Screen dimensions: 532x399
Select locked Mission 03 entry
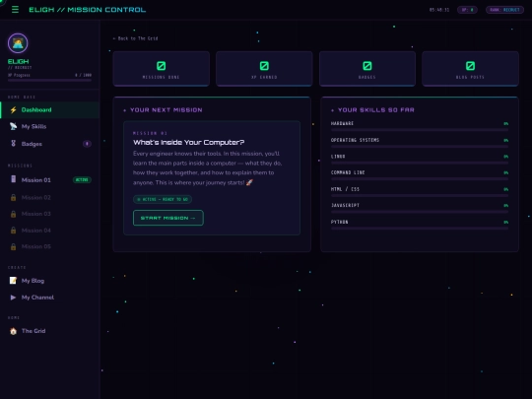[50, 214]
